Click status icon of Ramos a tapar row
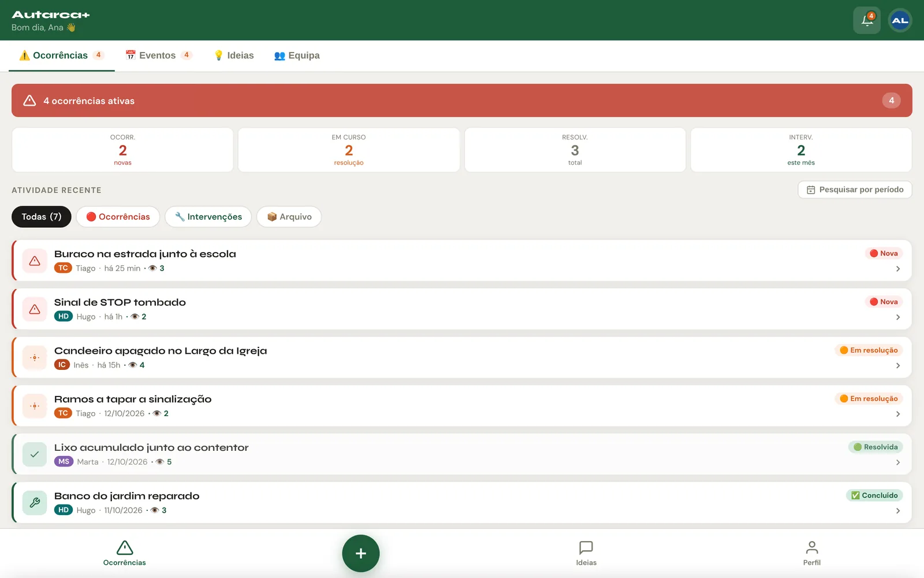 [35, 406]
